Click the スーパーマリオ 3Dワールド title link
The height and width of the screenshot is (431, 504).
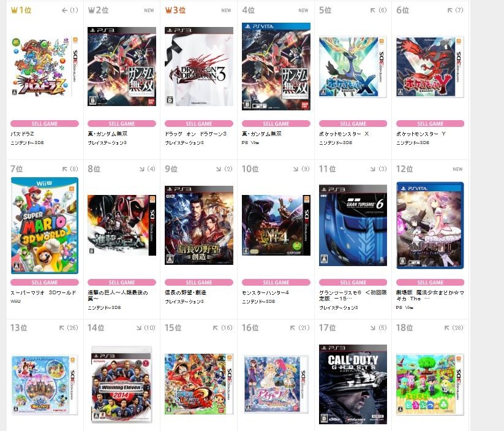point(43,292)
